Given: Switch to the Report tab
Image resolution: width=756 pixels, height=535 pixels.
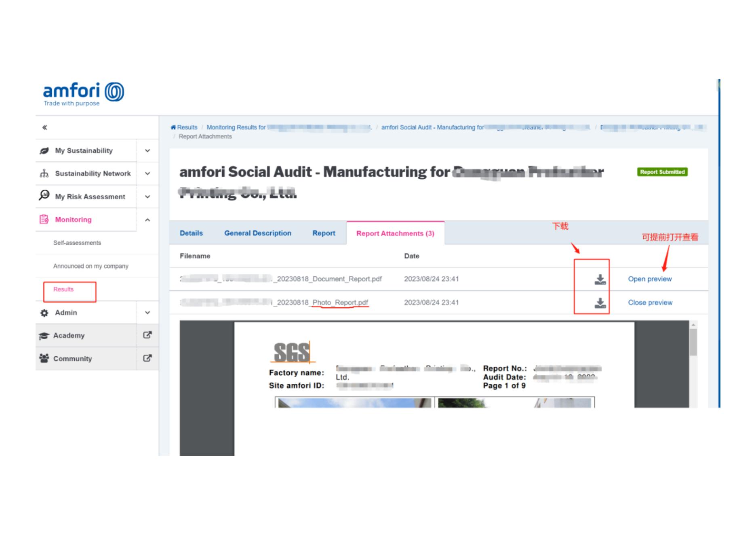Looking at the screenshot, I should click(324, 233).
